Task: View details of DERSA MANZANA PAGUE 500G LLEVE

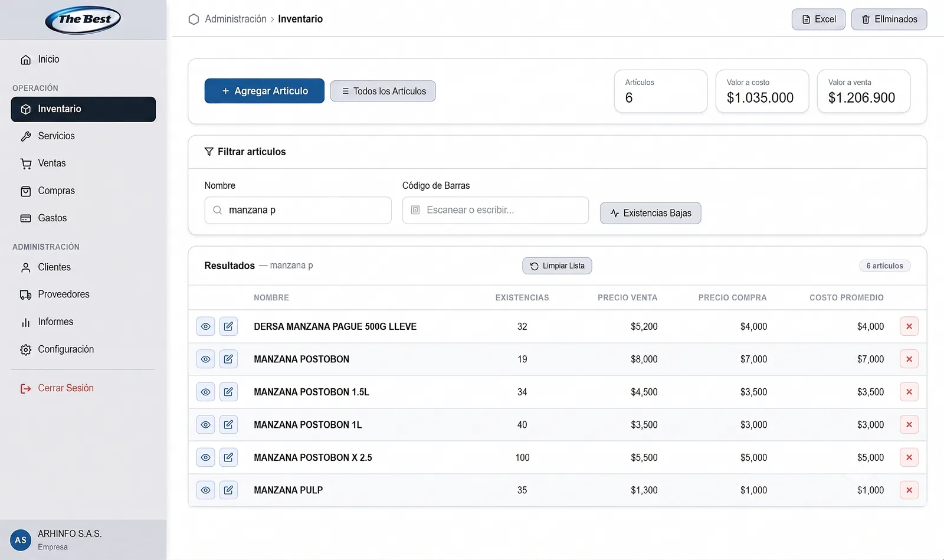Action: [205, 326]
